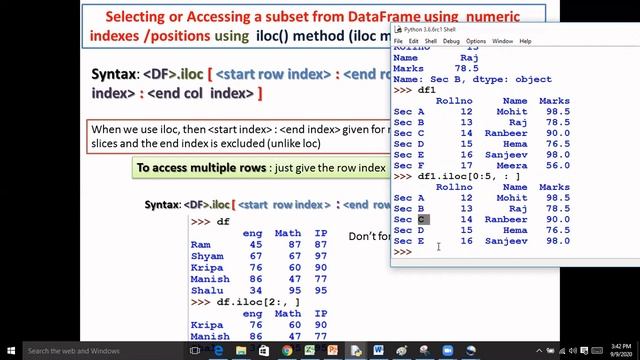The width and height of the screenshot is (640, 360).
Task: Open the Zoom taskbar icon
Action: coord(447,351)
